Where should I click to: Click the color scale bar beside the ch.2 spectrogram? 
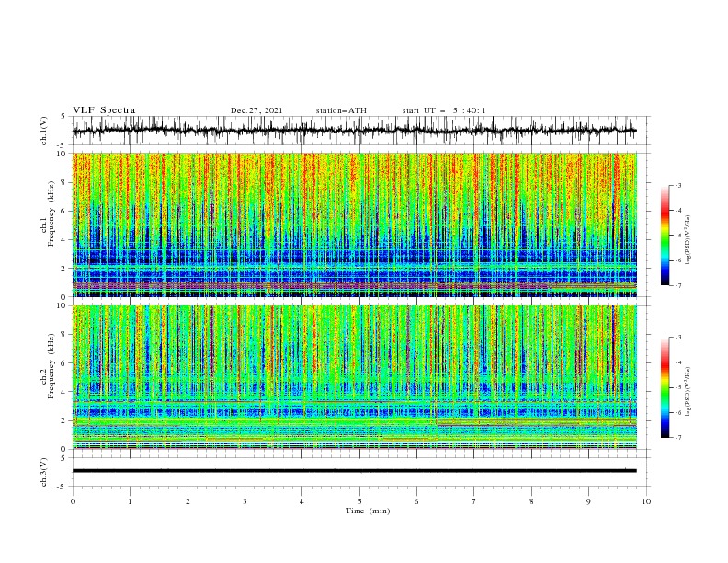click(665, 387)
